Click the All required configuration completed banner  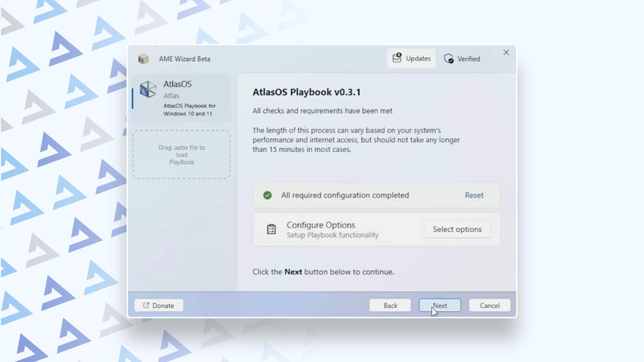[345, 195]
